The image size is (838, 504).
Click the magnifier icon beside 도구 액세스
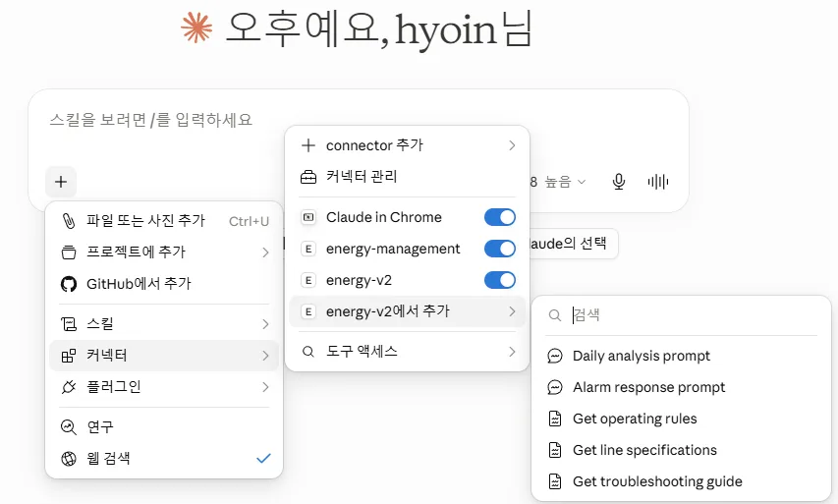click(308, 352)
